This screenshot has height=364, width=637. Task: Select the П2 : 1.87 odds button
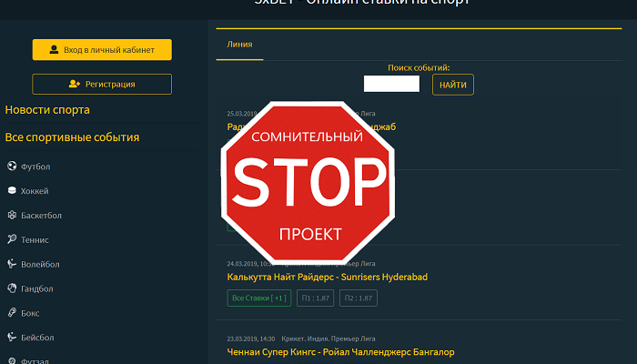pos(359,298)
